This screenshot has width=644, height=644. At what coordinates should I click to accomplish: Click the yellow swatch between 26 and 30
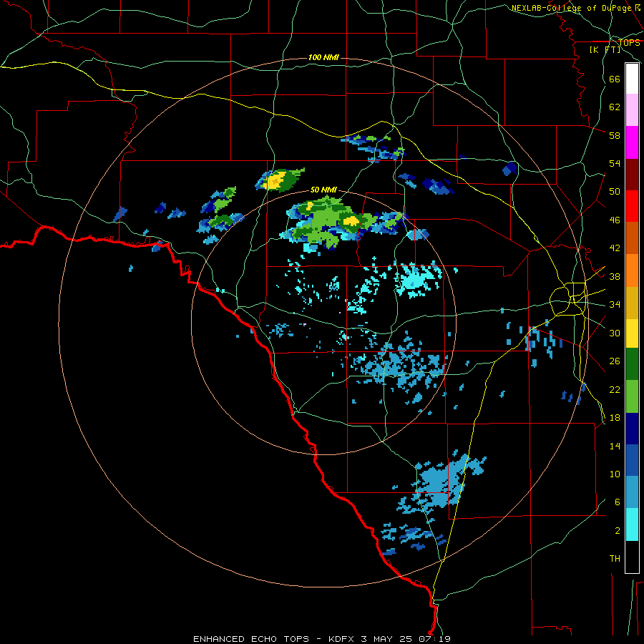(x=632, y=333)
